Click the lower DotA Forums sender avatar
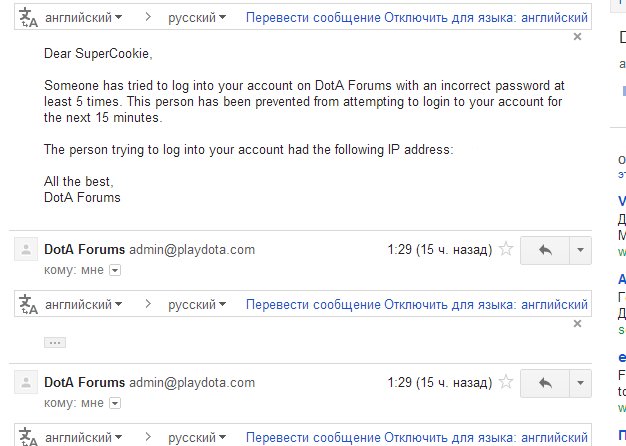This screenshot has width=626, height=446. click(x=27, y=383)
